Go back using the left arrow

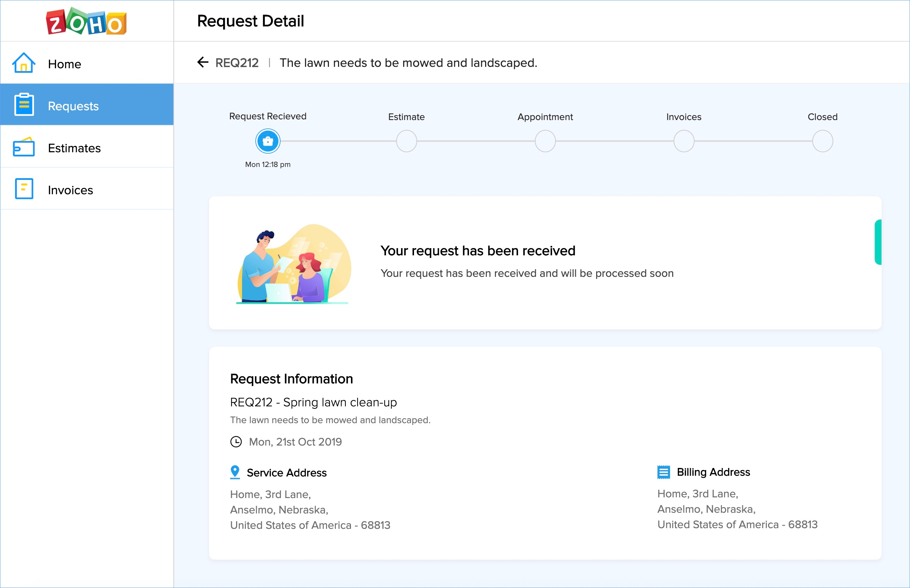202,62
